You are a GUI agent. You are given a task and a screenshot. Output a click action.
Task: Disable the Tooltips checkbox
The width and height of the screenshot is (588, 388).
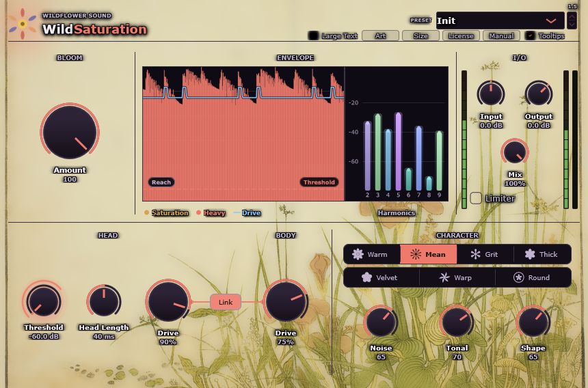[530, 36]
